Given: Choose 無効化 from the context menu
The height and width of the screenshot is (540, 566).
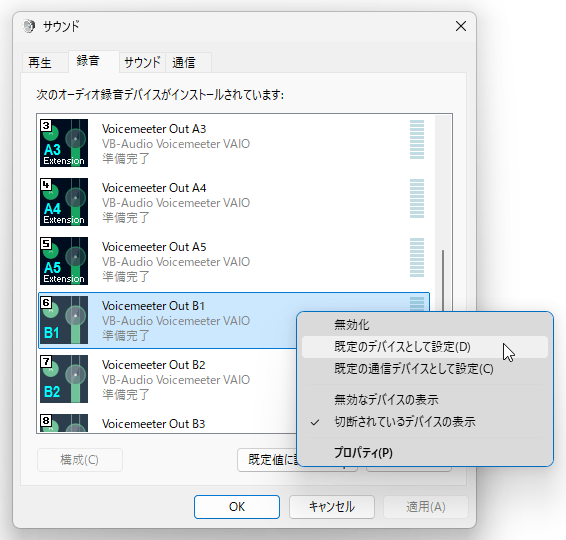Looking at the screenshot, I should 424,325.
